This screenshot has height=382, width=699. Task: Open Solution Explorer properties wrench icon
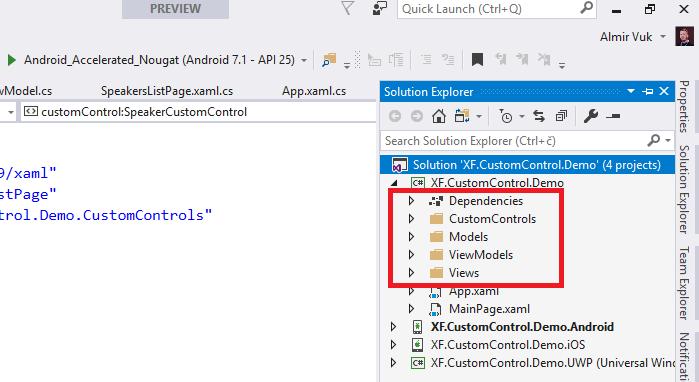591,116
